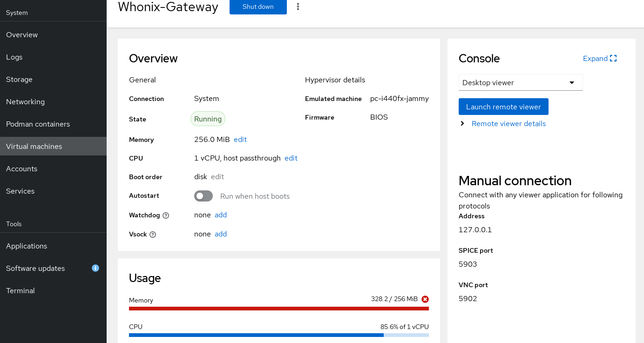Open the Terminal from sidebar
The width and height of the screenshot is (644, 343).
pos(20,291)
